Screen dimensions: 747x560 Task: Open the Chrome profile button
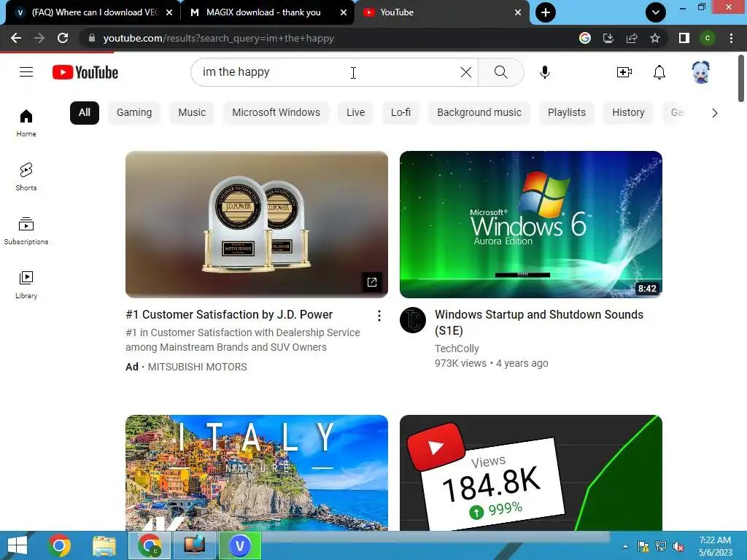pyautogui.click(x=708, y=38)
